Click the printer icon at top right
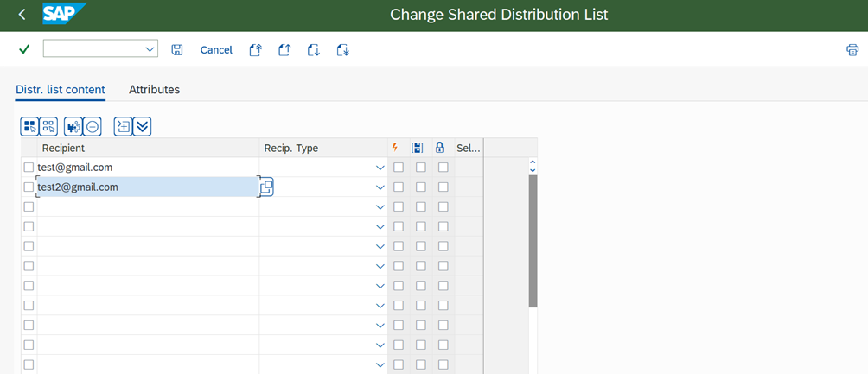The height and width of the screenshot is (374, 868). click(852, 50)
